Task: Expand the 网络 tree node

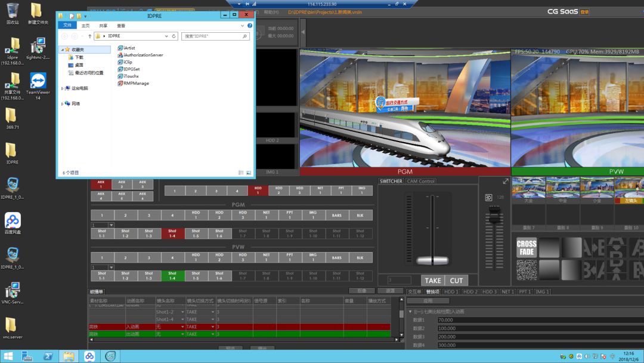Action: pyautogui.click(x=63, y=104)
